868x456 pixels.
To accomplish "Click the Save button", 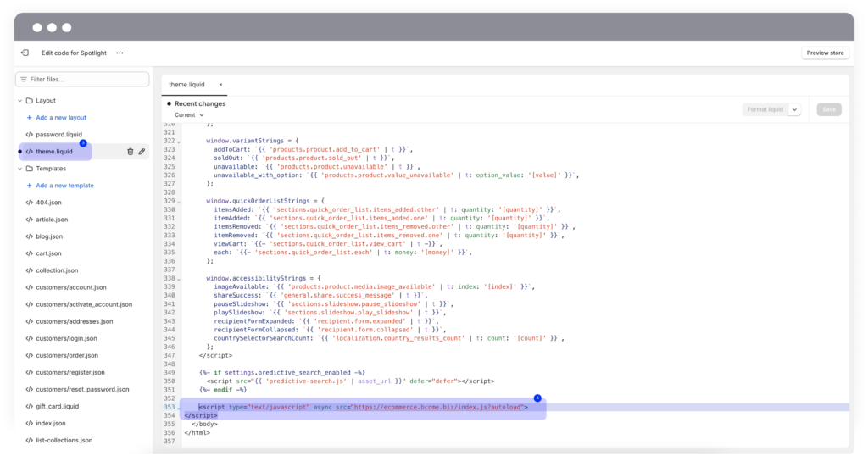I will [x=829, y=109].
